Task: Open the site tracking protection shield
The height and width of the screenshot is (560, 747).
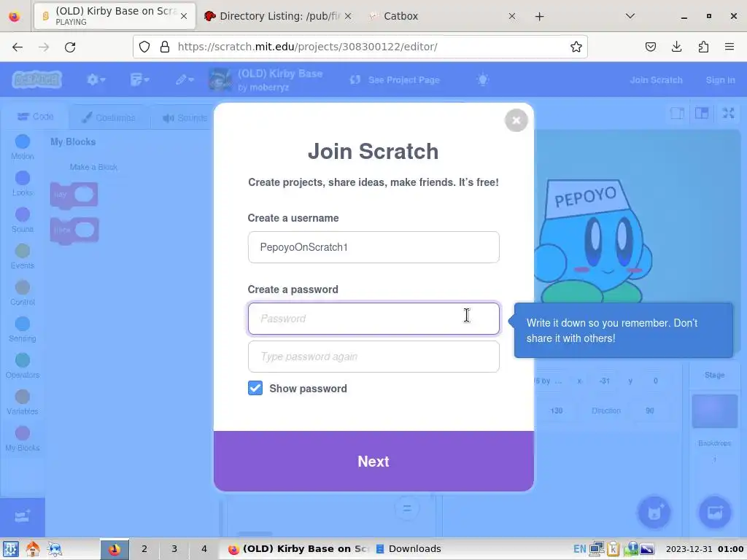Action: point(144,47)
